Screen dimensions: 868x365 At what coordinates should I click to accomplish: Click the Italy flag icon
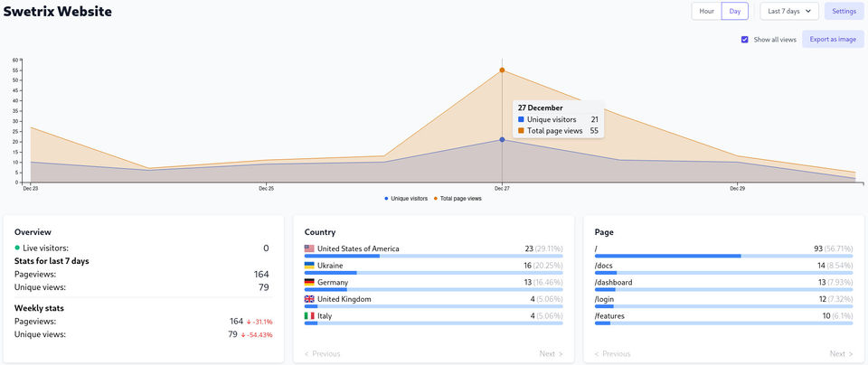click(309, 316)
